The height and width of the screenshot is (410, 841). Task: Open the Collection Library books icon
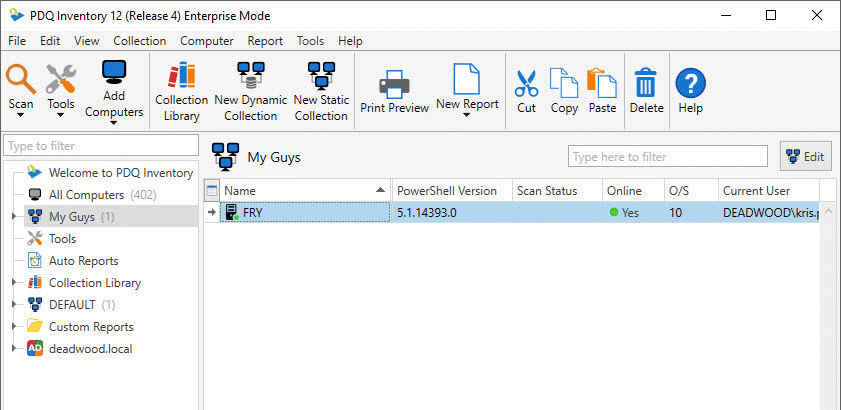click(x=181, y=75)
